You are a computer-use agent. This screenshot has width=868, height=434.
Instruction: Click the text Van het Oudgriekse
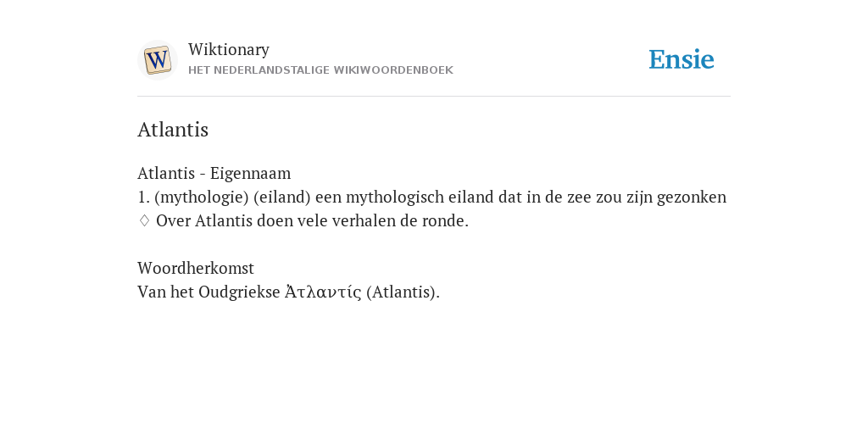pos(209,292)
